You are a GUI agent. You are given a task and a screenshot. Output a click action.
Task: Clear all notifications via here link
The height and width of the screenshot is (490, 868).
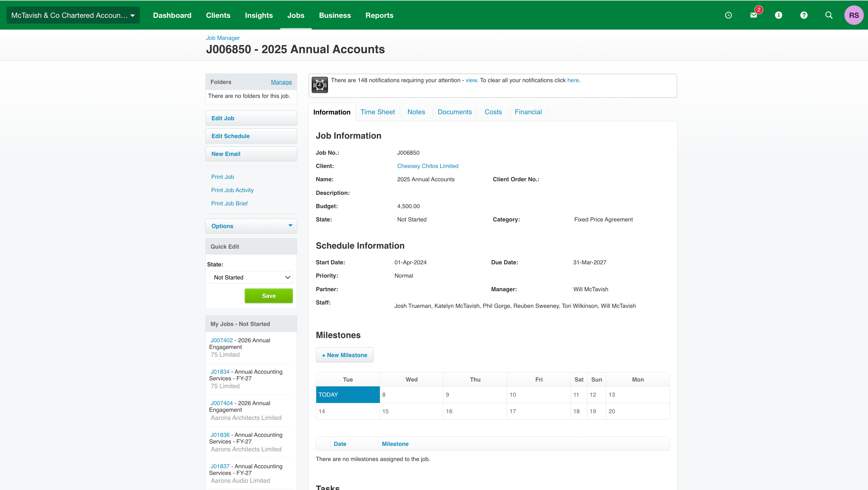[573, 80]
